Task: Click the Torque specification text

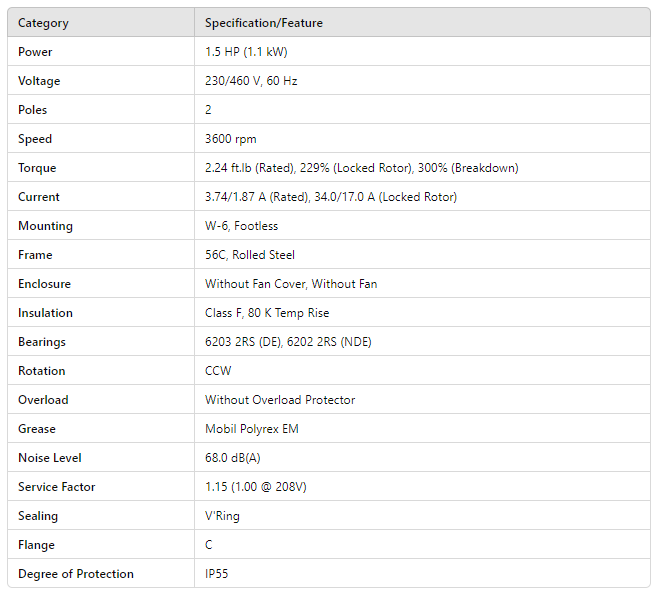Action: (x=361, y=168)
